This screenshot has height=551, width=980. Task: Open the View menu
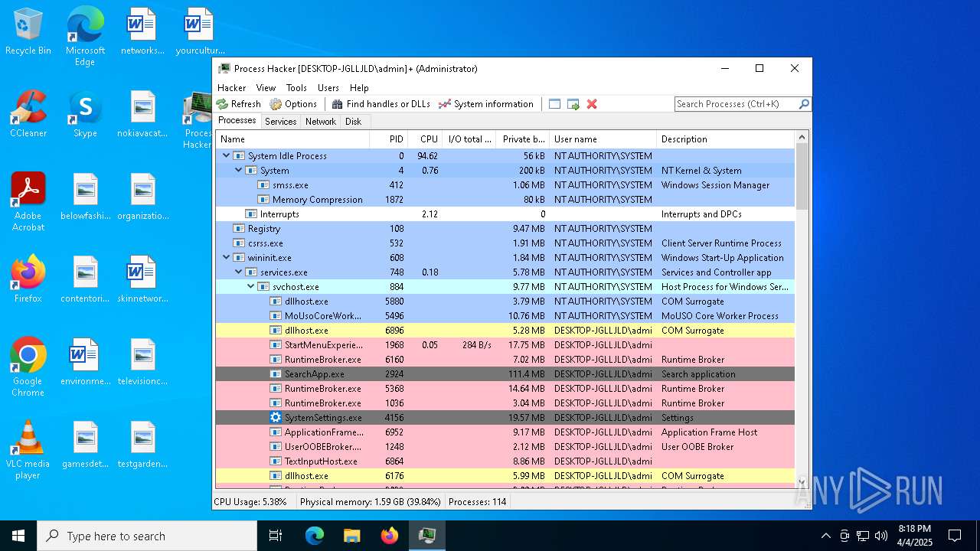tap(266, 88)
